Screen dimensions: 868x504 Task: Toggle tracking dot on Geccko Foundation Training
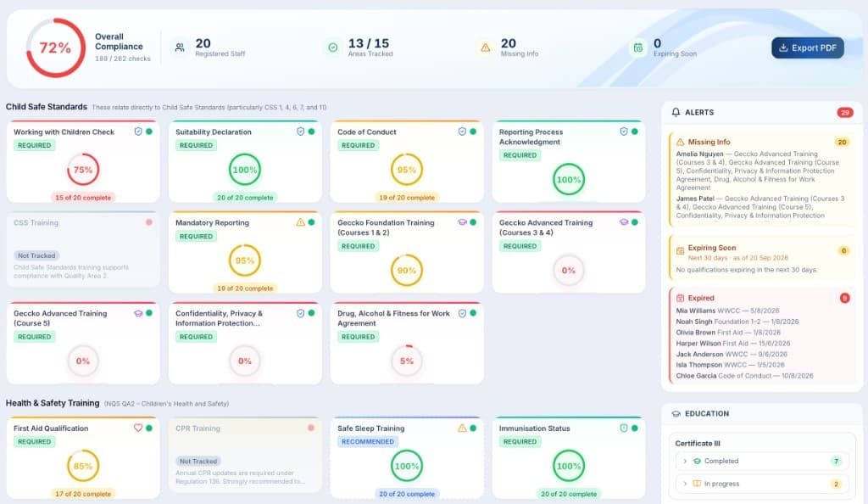tap(473, 222)
